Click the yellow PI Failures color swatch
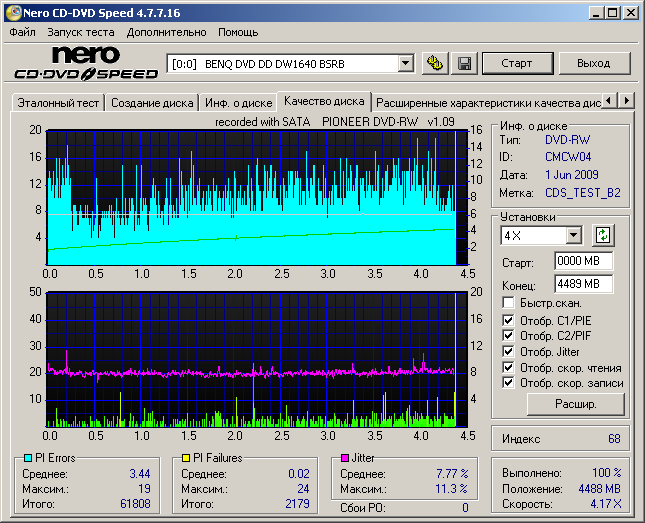 (x=186, y=458)
